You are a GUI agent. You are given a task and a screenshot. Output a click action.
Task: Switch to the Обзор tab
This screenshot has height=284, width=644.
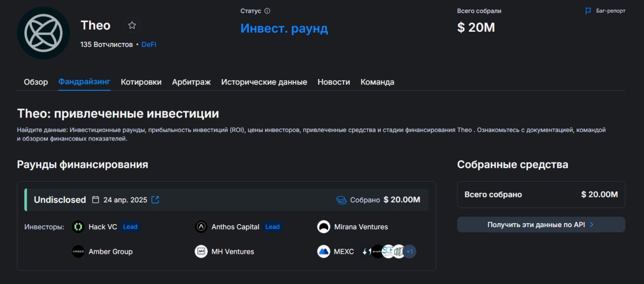[x=36, y=82]
